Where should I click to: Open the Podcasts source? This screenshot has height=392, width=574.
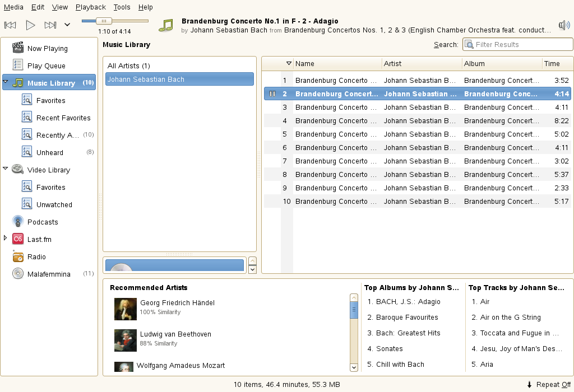(x=43, y=222)
